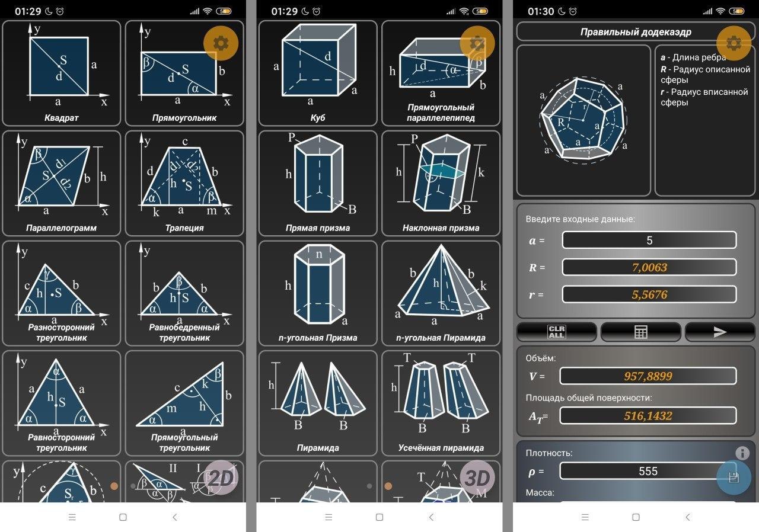Open the Куб solid card

318,73
